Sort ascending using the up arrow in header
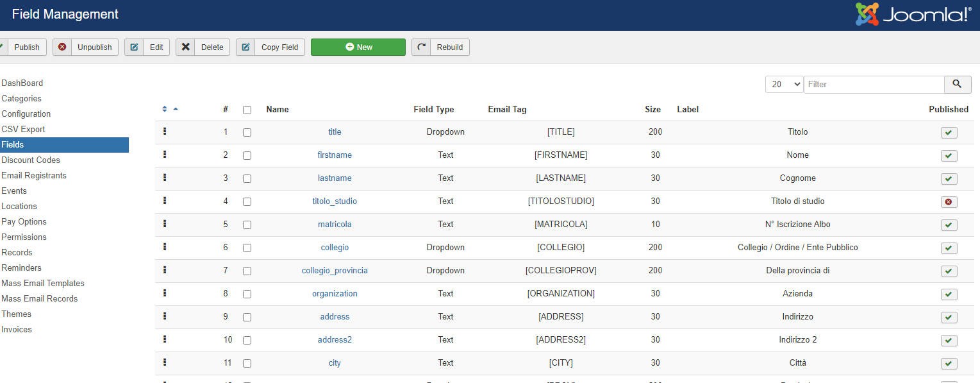980x383 pixels. (176, 109)
